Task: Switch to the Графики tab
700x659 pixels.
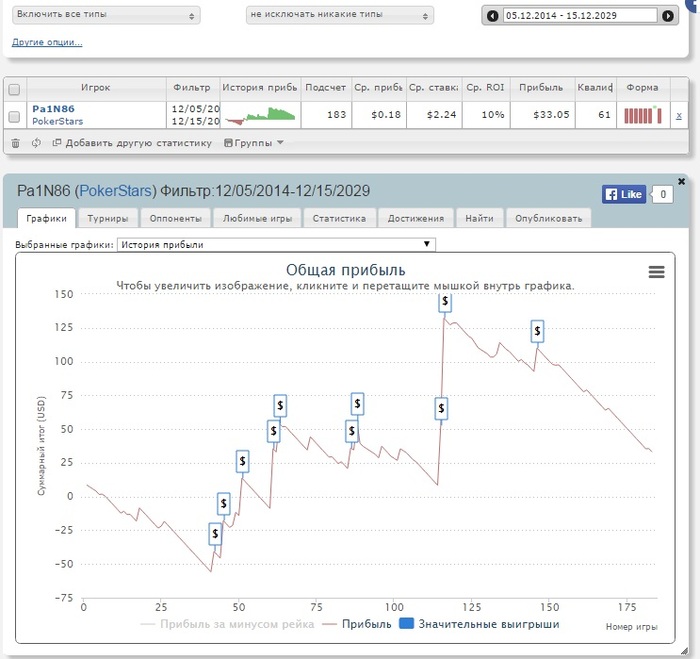Action: [46, 218]
